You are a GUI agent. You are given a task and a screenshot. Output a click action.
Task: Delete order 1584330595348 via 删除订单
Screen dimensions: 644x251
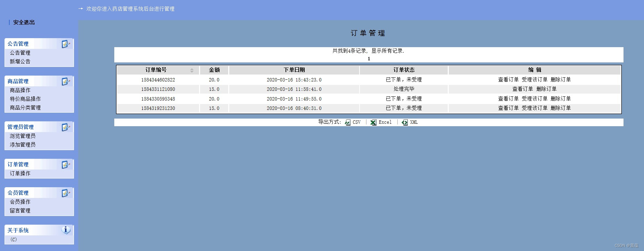(561, 99)
